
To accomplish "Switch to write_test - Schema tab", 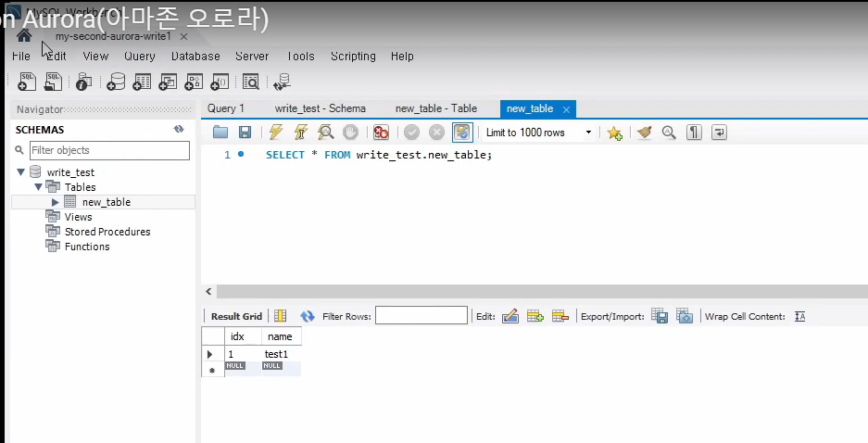I will (320, 108).
